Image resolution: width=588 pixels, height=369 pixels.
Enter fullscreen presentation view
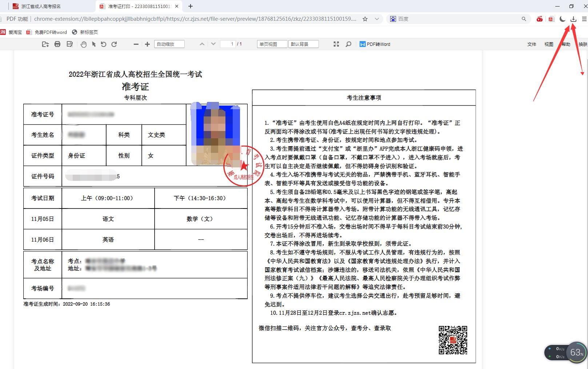coord(336,44)
